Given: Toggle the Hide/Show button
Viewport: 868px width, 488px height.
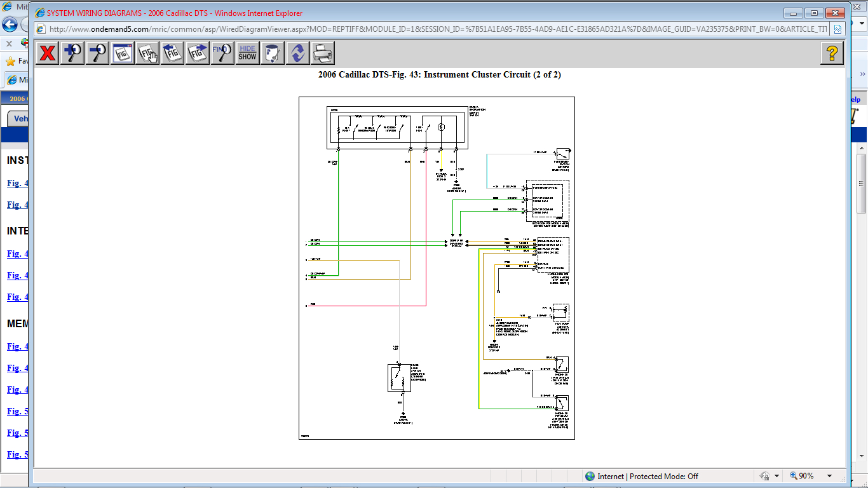Looking at the screenshot, I should point(247,53).
